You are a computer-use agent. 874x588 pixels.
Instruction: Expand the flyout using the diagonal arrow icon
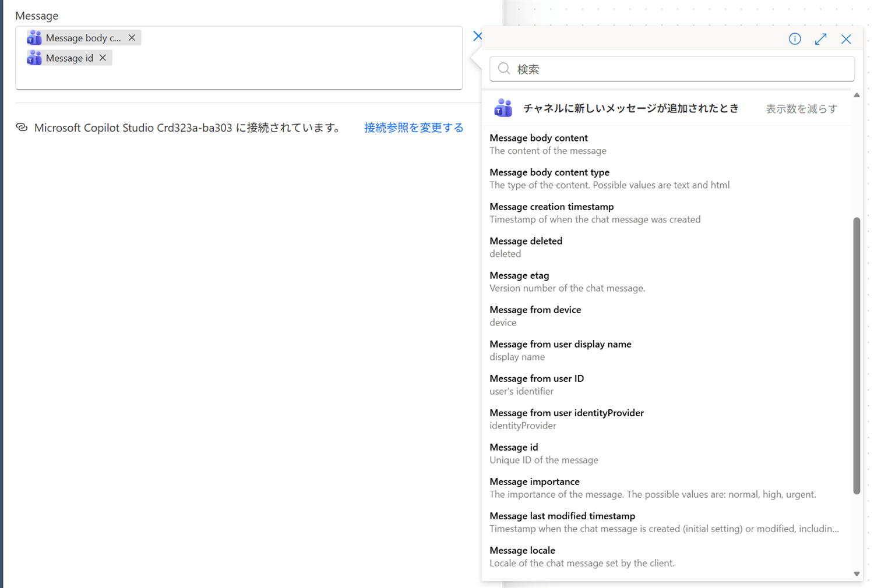(820, 39)
